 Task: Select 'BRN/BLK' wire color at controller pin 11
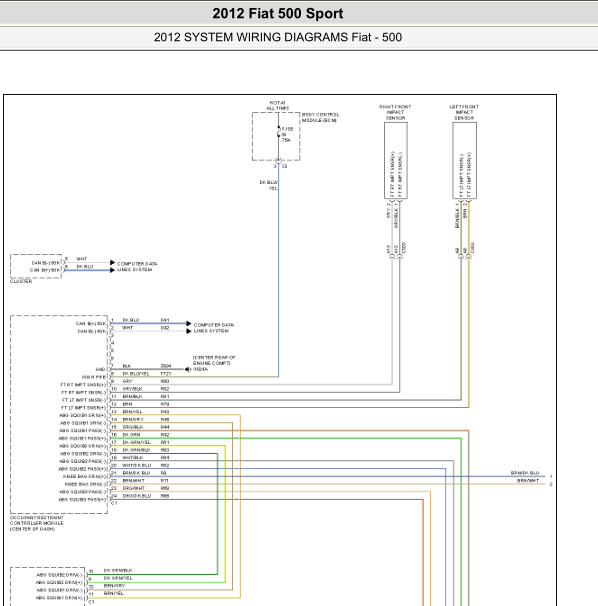click(x=132, y=397)
